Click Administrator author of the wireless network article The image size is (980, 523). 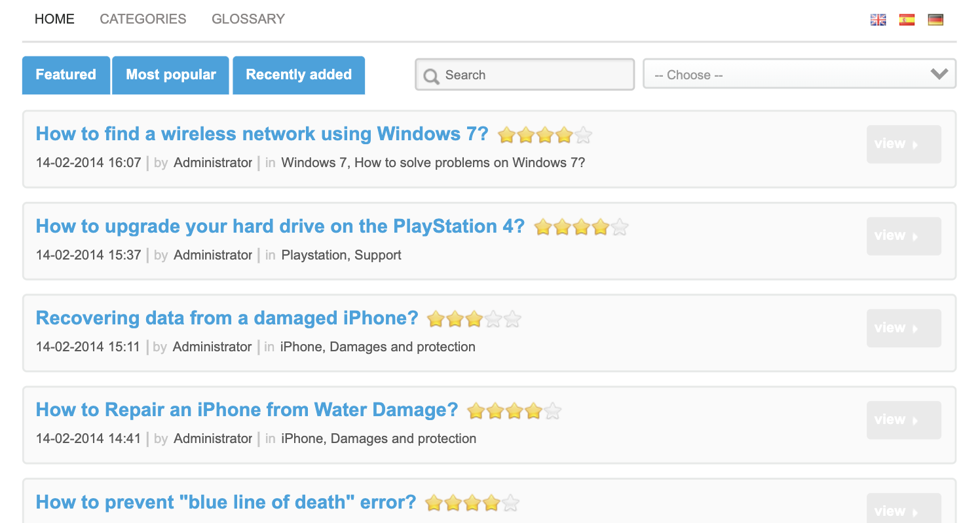[213, 163]
